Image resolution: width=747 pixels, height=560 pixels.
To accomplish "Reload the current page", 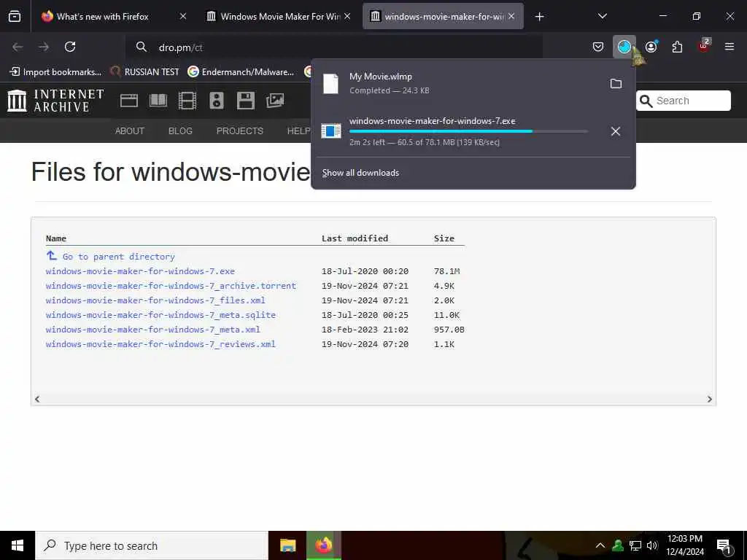I will (70, 47).
